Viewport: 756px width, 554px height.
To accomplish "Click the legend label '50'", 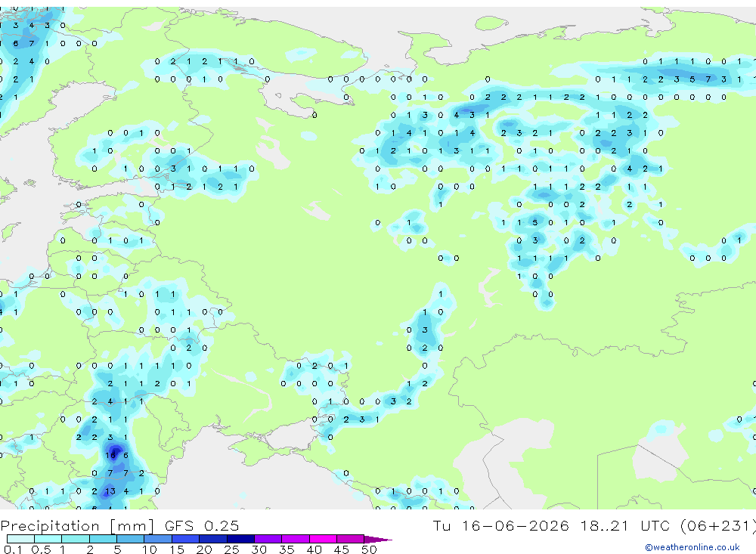I will (370, 549).
